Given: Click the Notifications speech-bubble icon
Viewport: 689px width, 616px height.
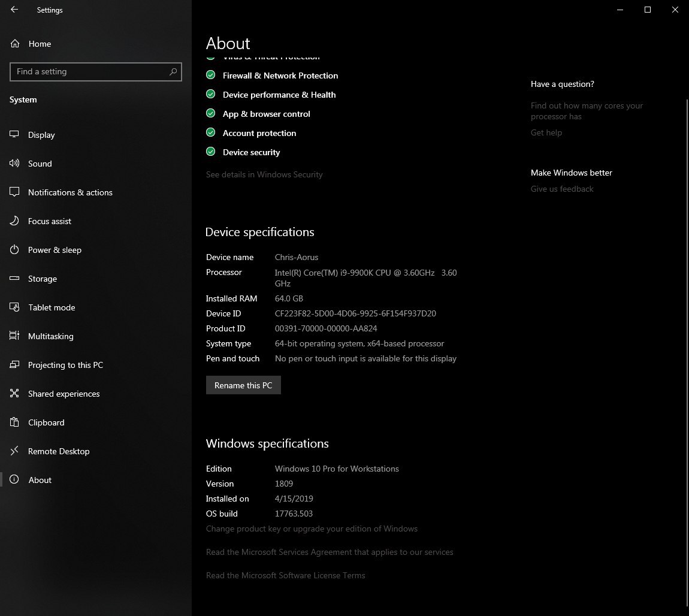Looking at the screenshot, I should click(14, 192).
